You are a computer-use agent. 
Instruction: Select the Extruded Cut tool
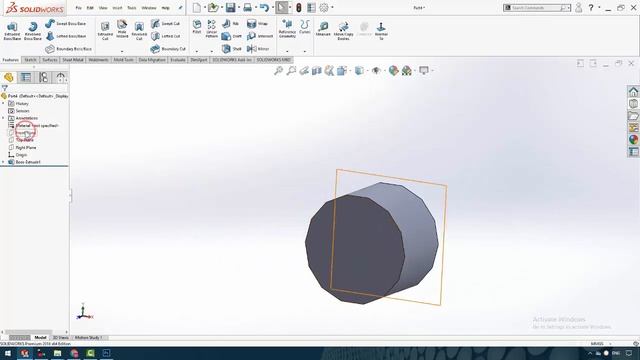coord(105,30)
